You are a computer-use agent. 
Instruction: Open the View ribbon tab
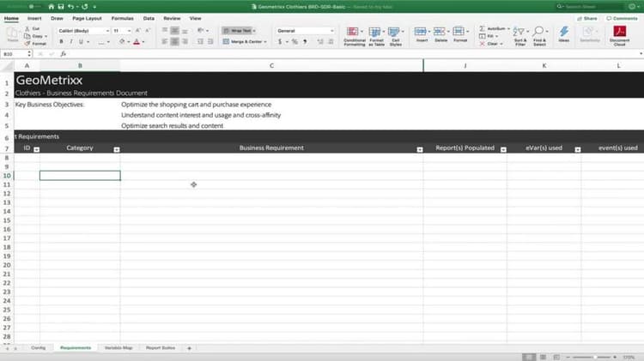click(x=195, y=19)
